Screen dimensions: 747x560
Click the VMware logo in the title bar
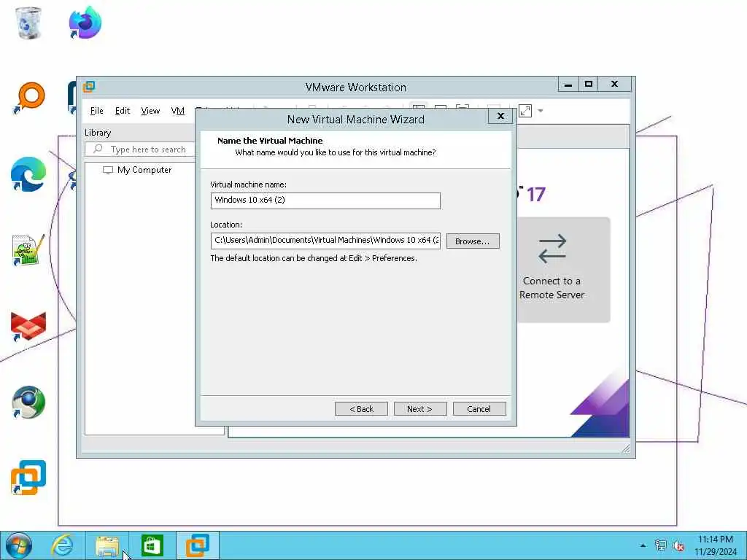pyautogui.click(x=89, y=87)
